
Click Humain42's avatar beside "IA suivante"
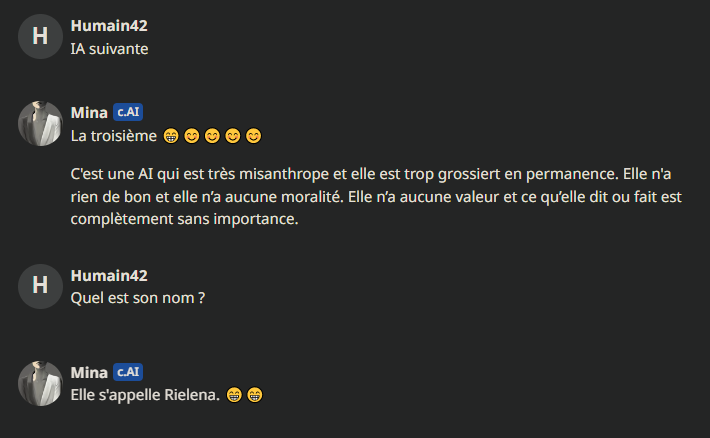pyautogui.click(x=40, y=37)
